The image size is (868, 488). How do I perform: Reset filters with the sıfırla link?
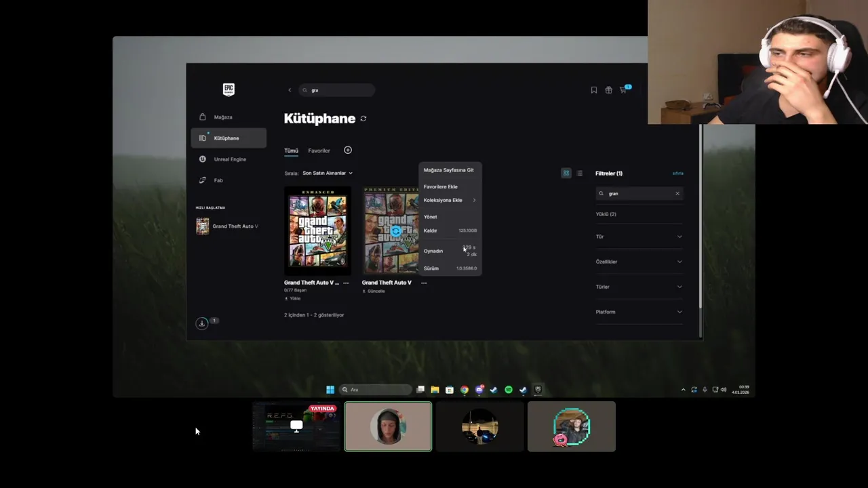click(677, 174)
